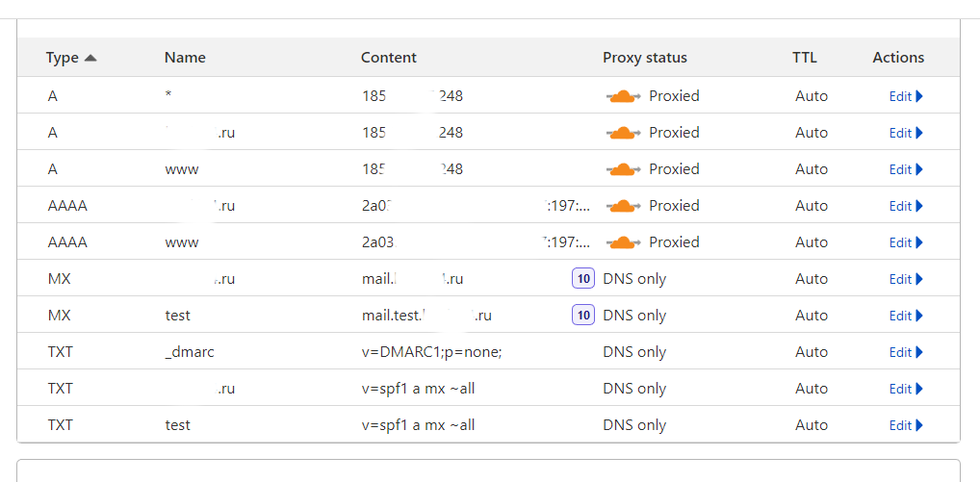Click the Content column header
The height and width of the screenshot is (482, 980).
click(x=389, y=58)
